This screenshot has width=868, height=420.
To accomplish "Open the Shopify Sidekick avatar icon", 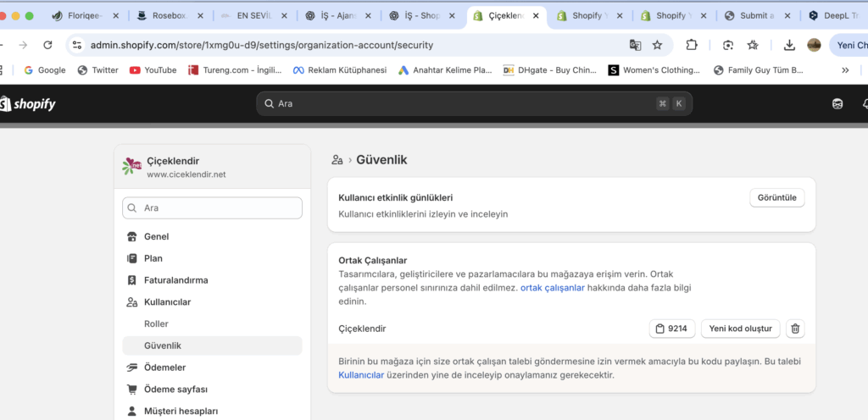I will pyautogui.click(x=837, y=104).
